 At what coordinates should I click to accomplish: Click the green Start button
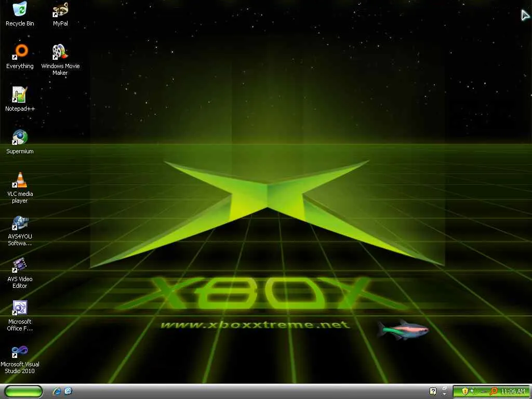[23, 392]
